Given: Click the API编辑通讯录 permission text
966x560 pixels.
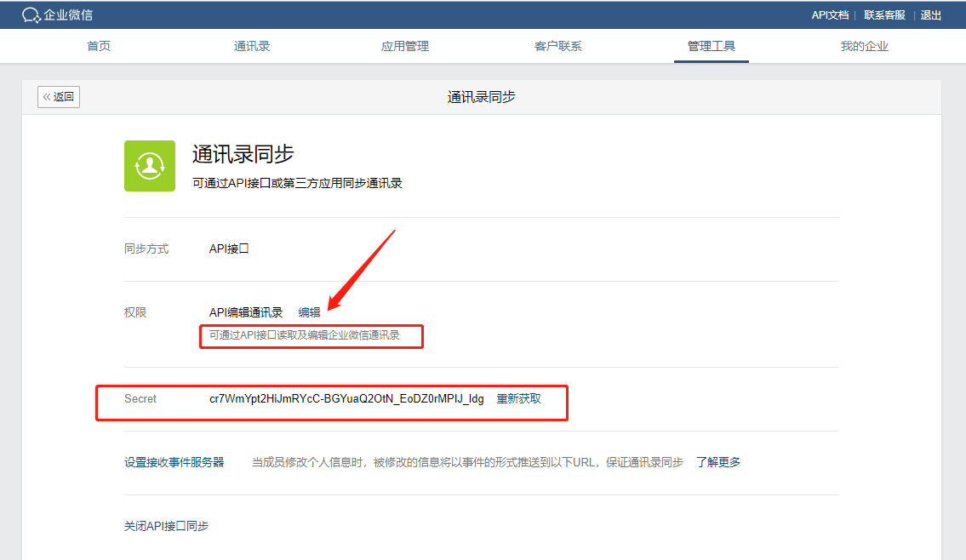Looking at the screenshot, I should pos(246,312).
